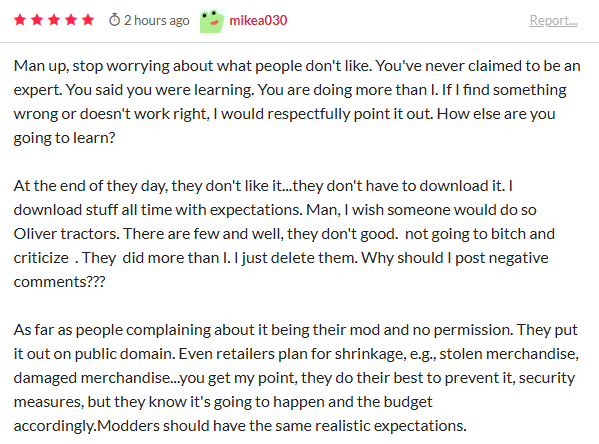The height and width of the screenshot is (444, 599).
Task: Click the line starting "measures, but they know"
Action: (223, 402)
